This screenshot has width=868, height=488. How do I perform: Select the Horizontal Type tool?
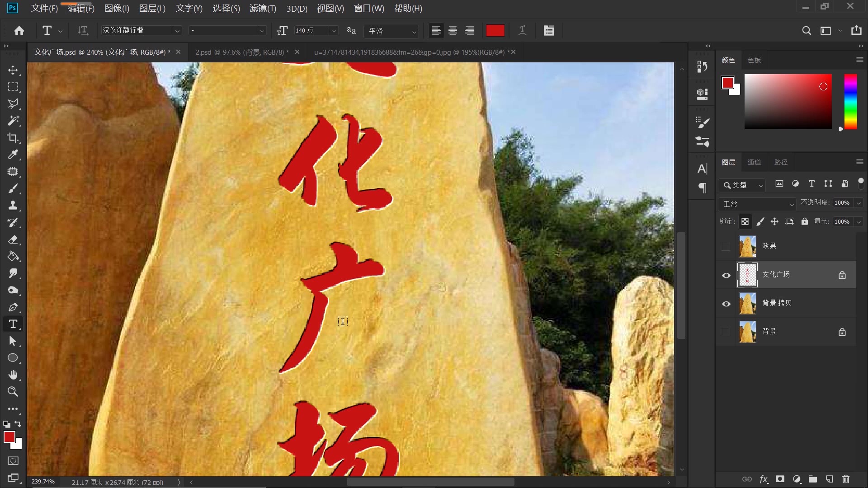13,324
